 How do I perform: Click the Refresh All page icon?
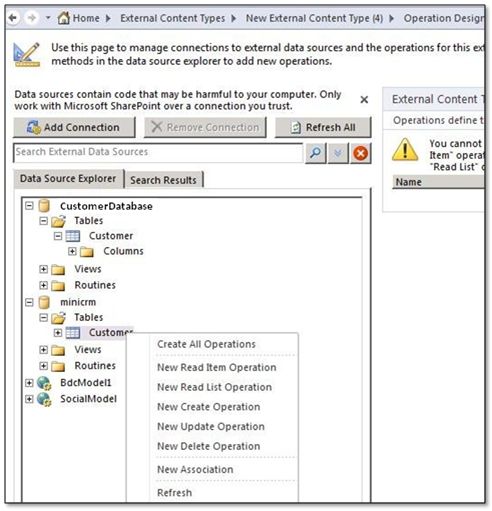point(295,127)
